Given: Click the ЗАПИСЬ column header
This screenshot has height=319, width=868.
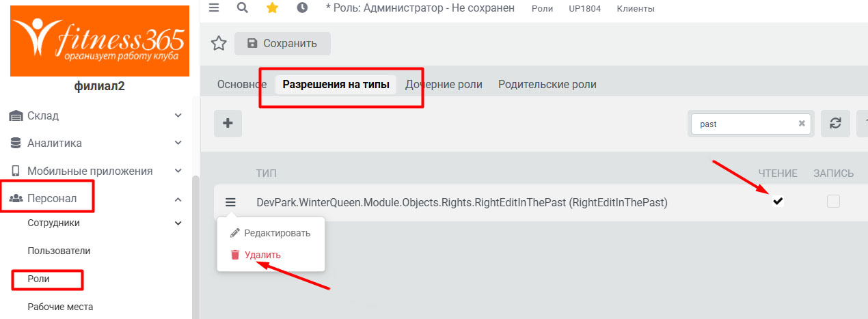Looking at the screenshot, I should pyautogui.click(x=833, y=174).
